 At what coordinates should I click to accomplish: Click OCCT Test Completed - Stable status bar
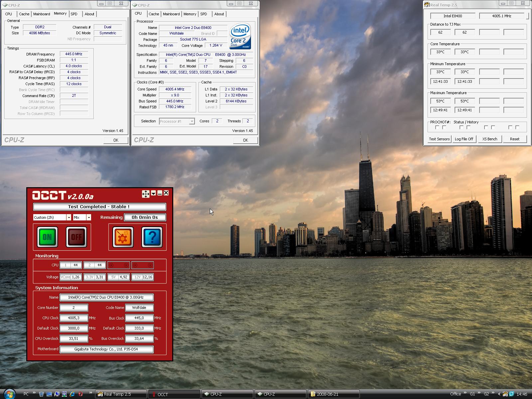(x=99, y=206)
